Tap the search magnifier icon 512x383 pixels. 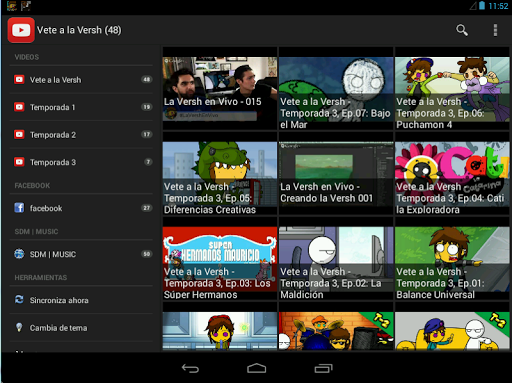[x=462, y=30]
